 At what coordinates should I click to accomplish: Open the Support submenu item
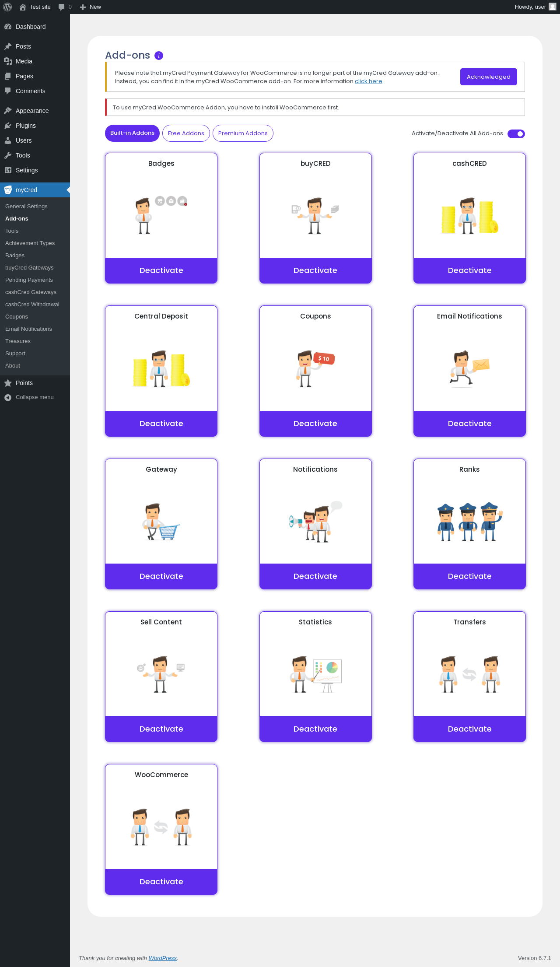coord(15,354)
